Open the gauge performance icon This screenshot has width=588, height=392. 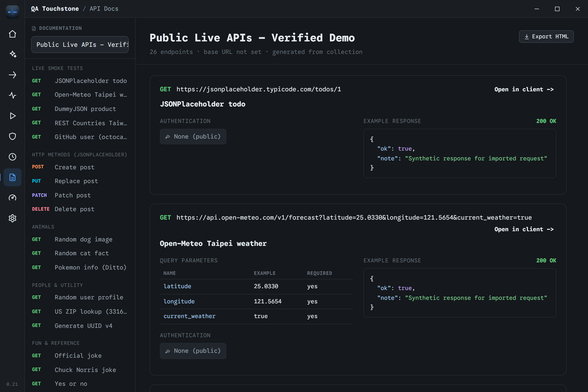[x=12, y=198]
